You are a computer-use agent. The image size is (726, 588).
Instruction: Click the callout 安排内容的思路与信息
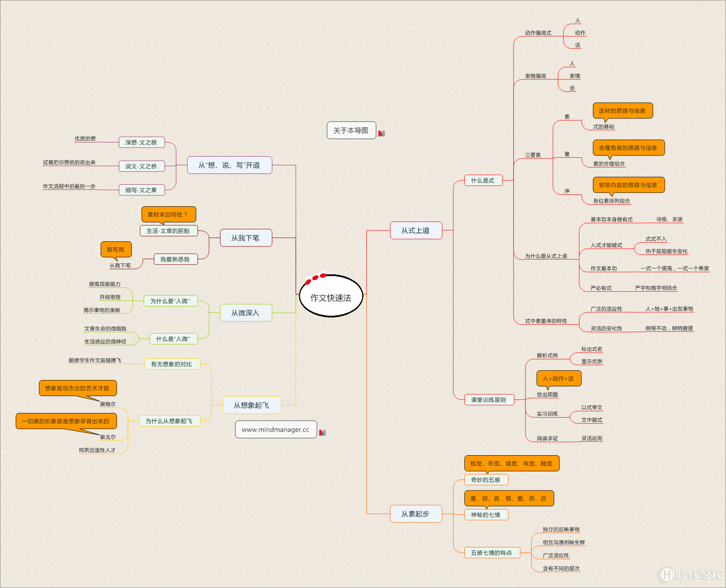629,185
